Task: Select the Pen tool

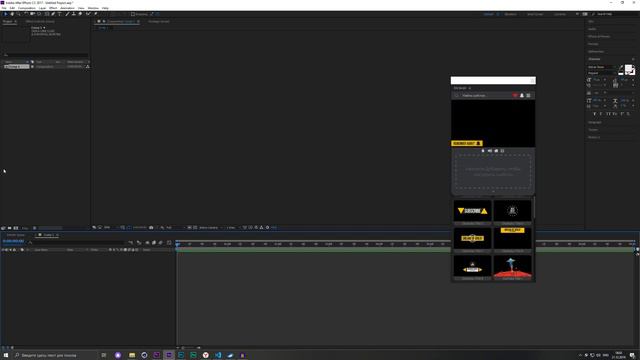Action: (53, 14)
